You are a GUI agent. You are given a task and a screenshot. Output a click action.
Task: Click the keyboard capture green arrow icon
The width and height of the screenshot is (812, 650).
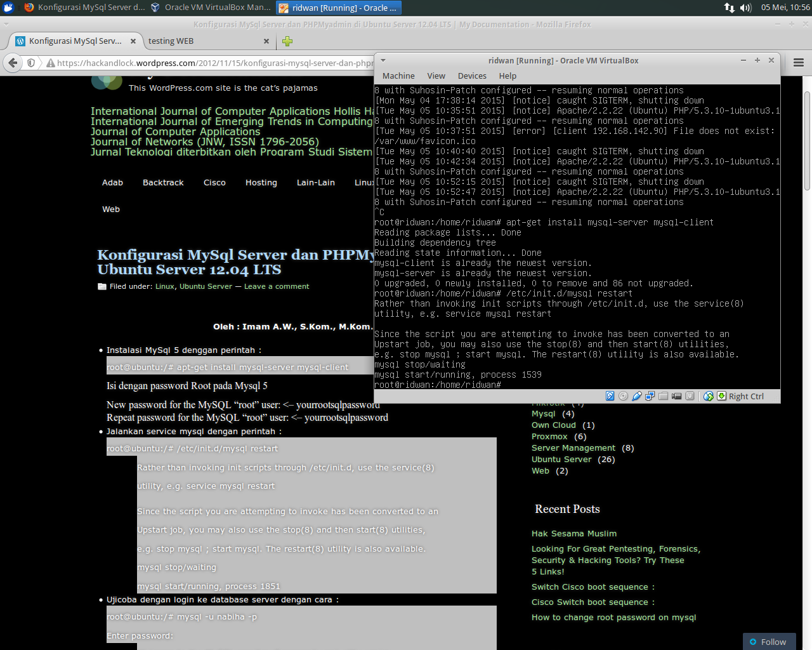(x=721, y=396)
